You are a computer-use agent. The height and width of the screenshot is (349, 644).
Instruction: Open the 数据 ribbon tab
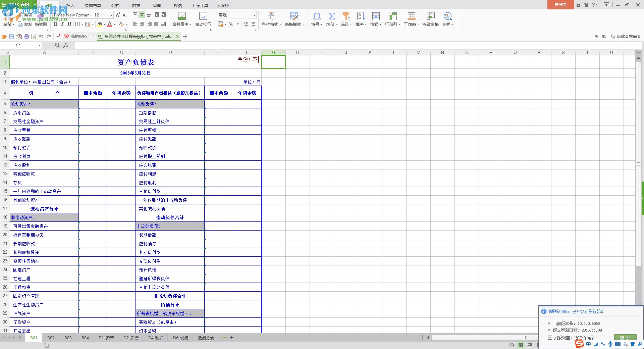tap(136, 5)
